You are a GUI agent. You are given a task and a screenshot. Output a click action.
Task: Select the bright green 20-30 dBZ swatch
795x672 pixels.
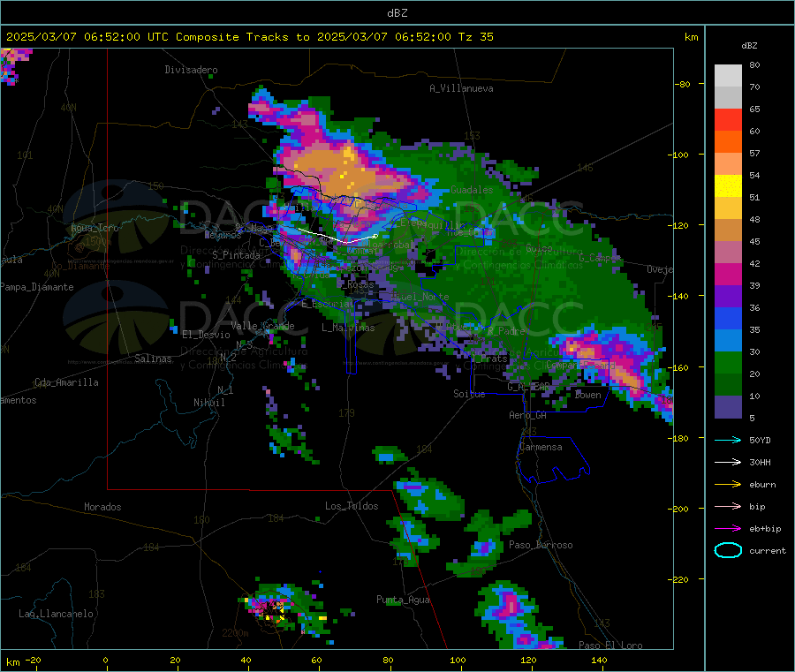pyautogui.click(x=728, y=362)
